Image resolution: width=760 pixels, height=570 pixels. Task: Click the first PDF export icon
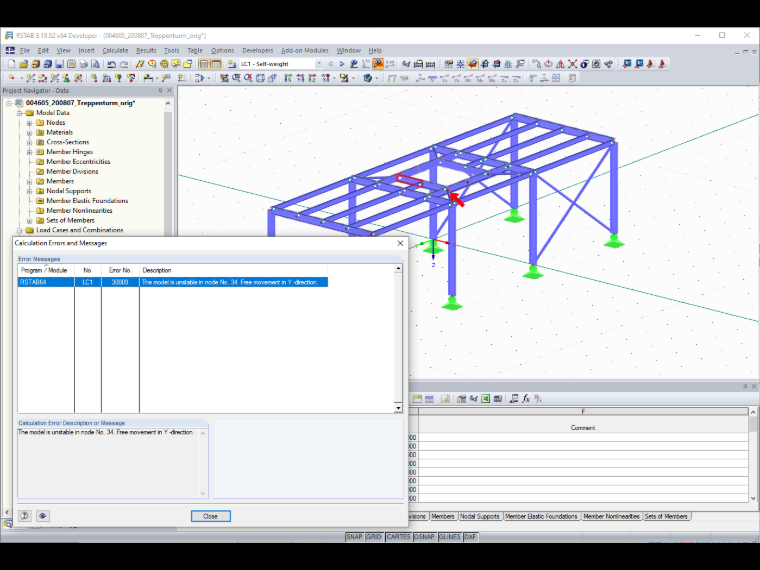650,63
